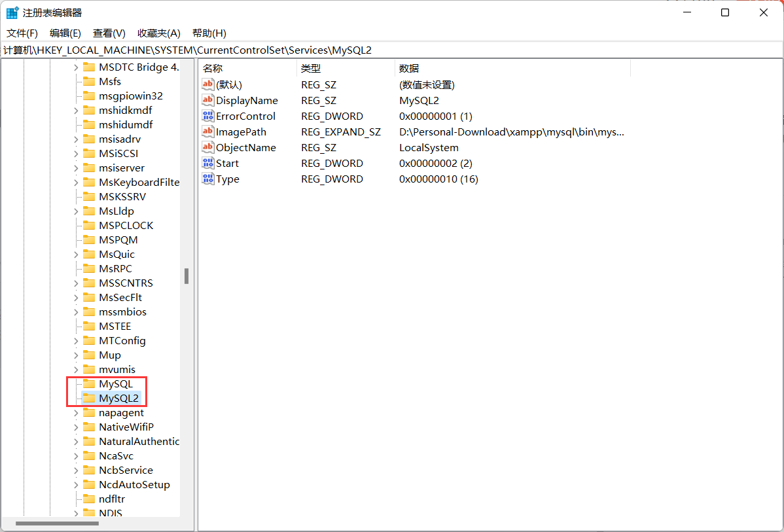Click the MSDTC Bridge folder icon
This screenshot has height=532, width=784.
pos(89,67)
